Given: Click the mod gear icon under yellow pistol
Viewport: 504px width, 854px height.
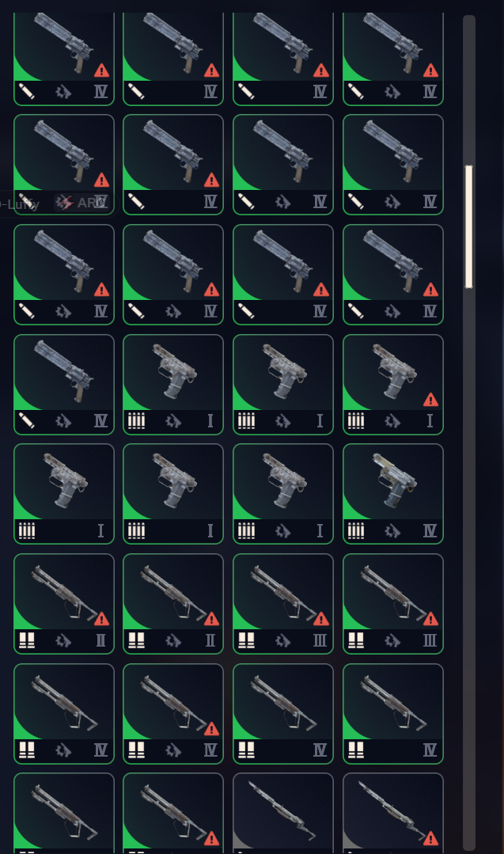Looking at the screenshot, I should click(x=392, y=530).
